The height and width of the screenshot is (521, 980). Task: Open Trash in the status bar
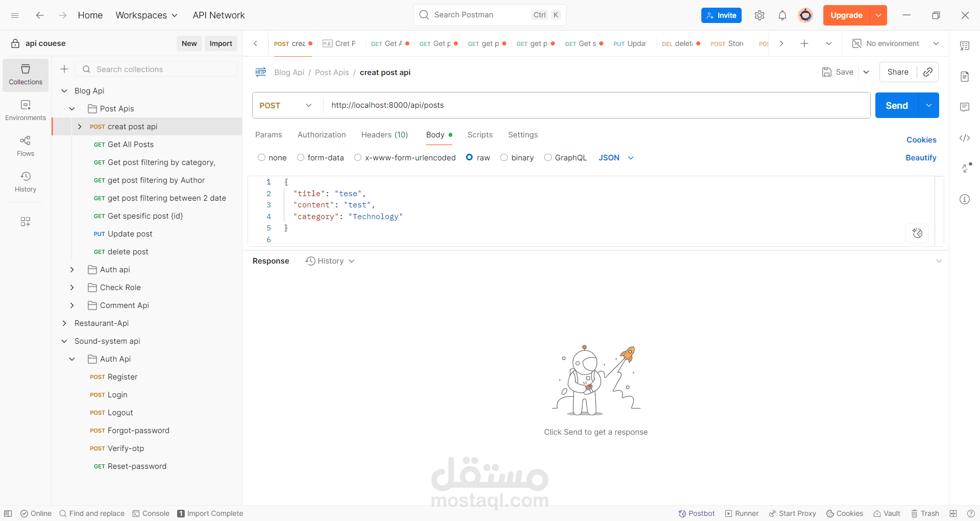point(925,513)
